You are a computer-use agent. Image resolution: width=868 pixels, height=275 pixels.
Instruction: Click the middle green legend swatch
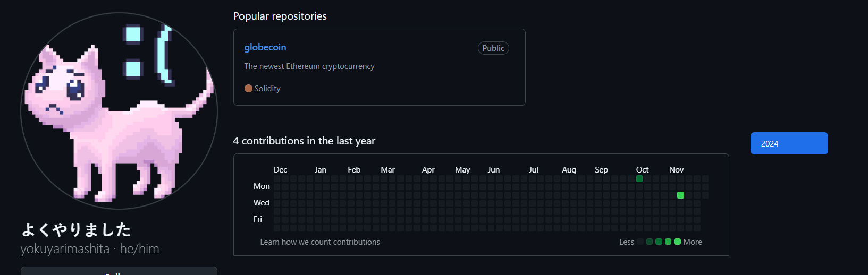tap(659, 242)
